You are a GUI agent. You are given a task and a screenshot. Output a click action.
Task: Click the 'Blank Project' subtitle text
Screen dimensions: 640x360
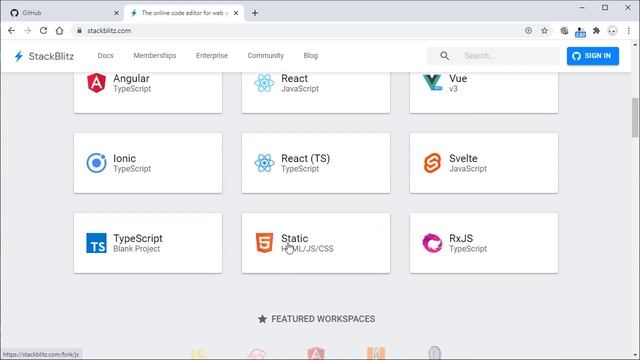[136, 249]
